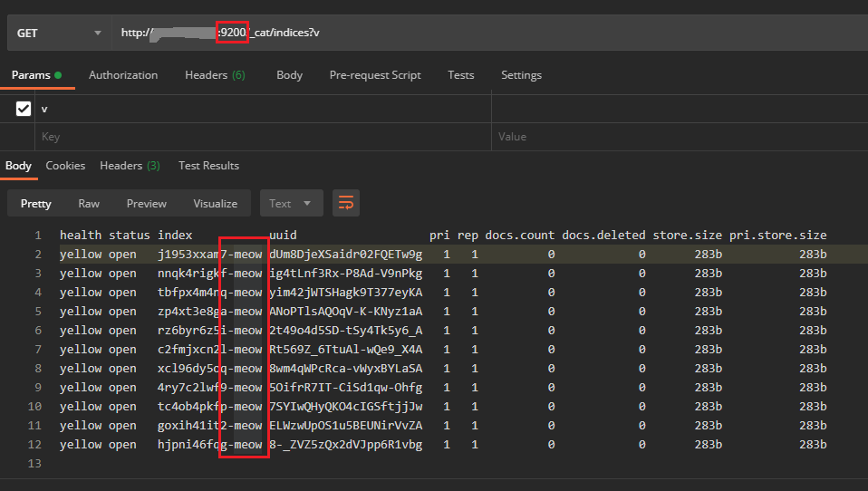868x491 pixels.
Task: Click index c2fmjxcn2l-meow
Action: click(x=210, y=350)
